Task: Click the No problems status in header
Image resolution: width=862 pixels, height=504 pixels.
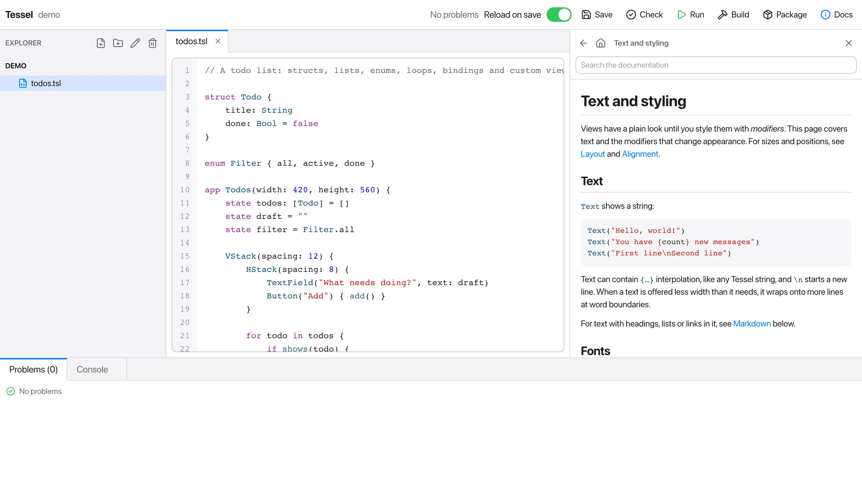Action: (454, 15)
